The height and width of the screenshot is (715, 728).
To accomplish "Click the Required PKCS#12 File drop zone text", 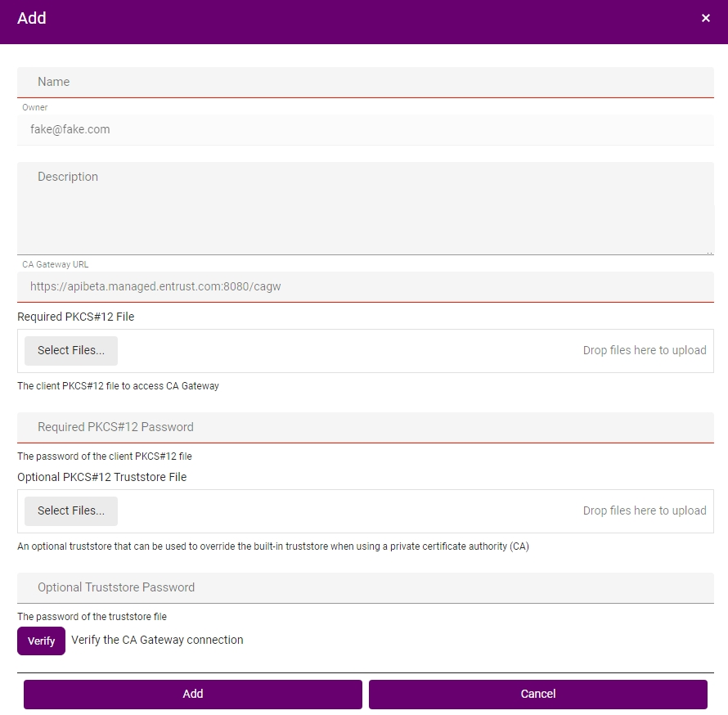I will coord(644,350).
